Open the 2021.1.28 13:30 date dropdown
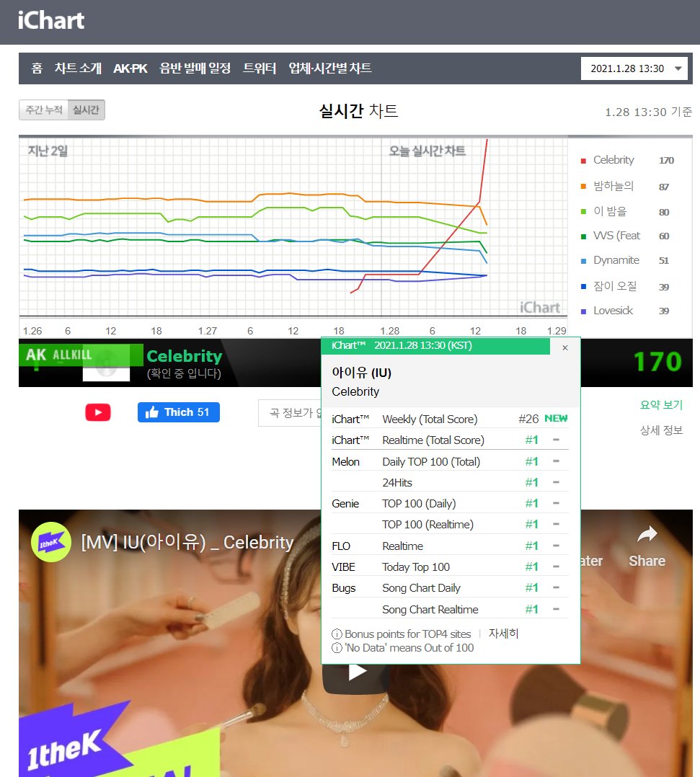700x777 pixels. coord(634,68)
